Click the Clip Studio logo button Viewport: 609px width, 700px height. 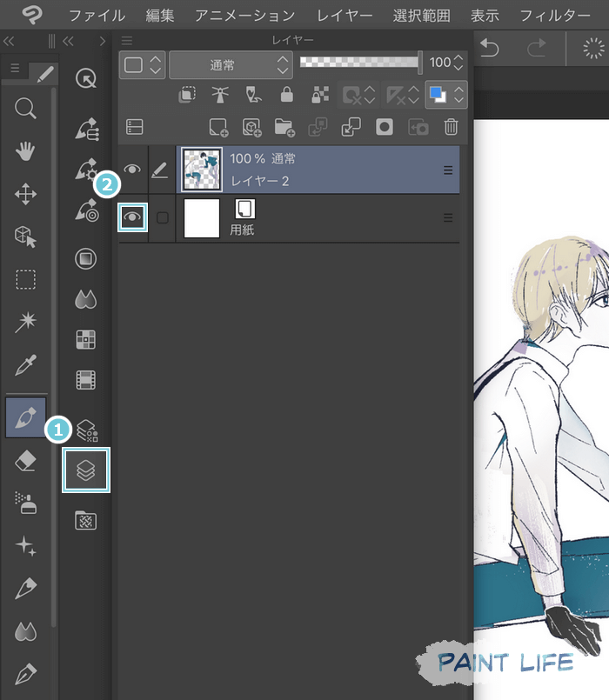(32, 15)
